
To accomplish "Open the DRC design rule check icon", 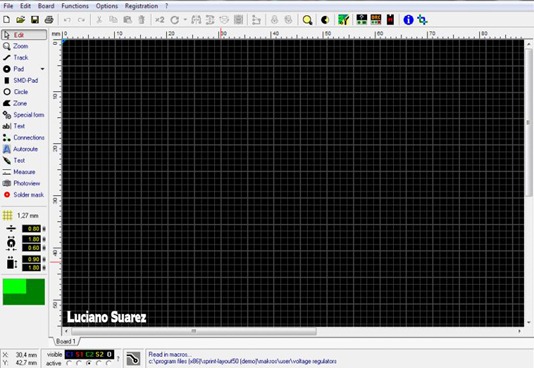I will pos(376,20).
